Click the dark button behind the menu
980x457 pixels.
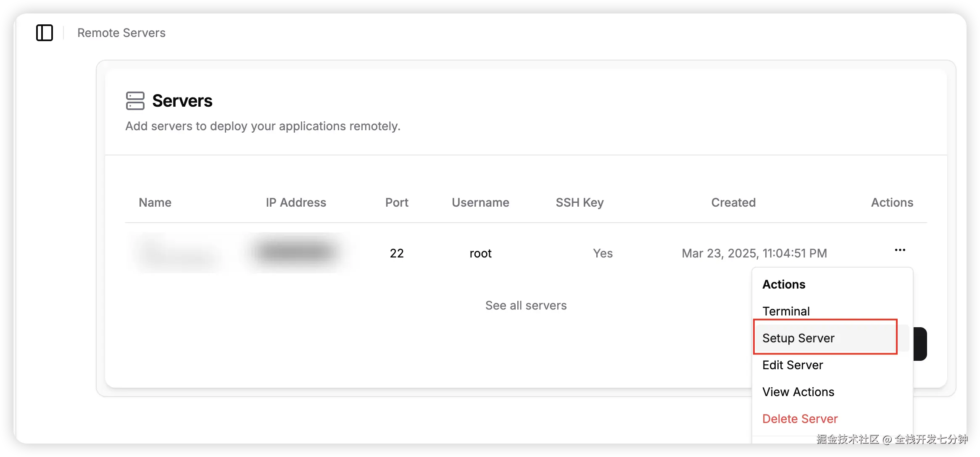click(920, 344)
